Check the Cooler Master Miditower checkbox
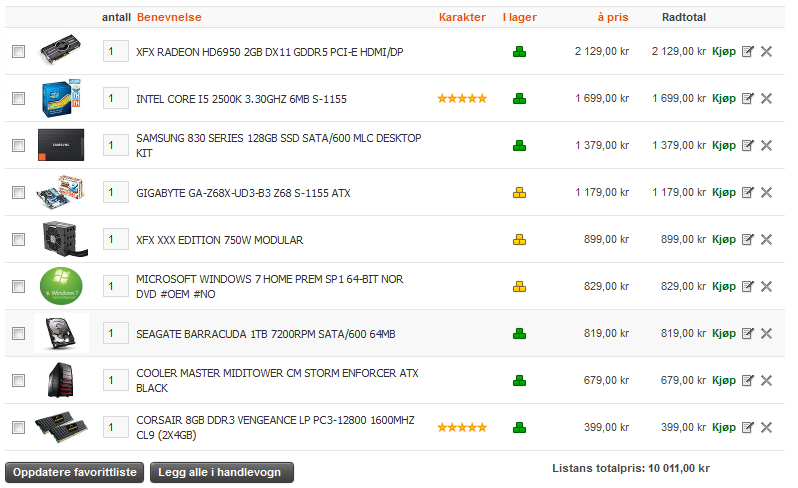The image size is (798, 488). click(18, 380)
